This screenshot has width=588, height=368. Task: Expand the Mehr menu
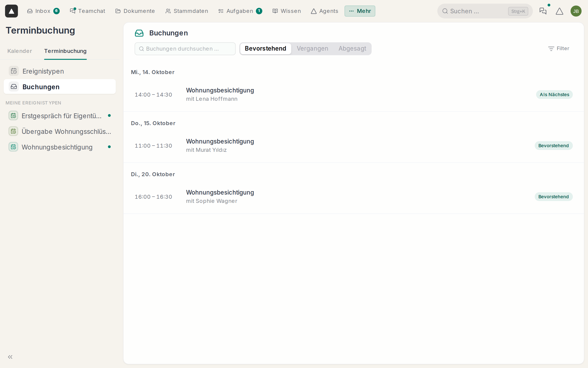click(360, 11)
